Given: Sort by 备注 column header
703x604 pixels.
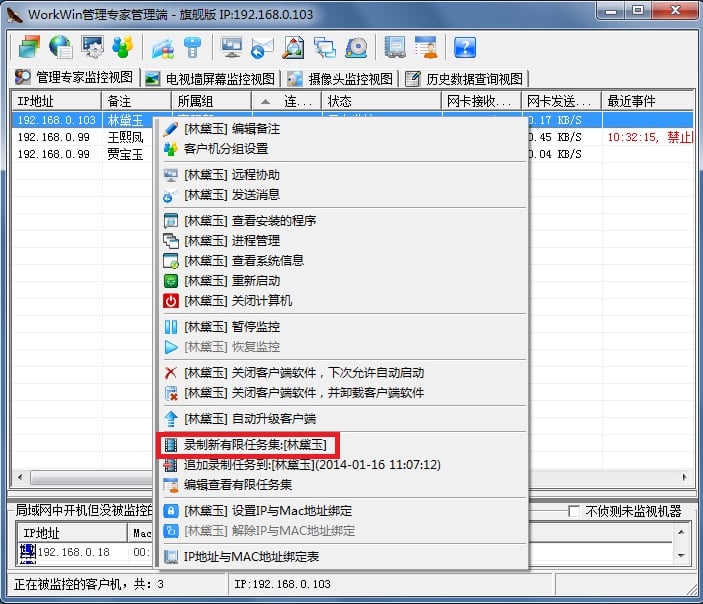Looking at the screenshot, I should pyautogui.click(x=137, y=101).
